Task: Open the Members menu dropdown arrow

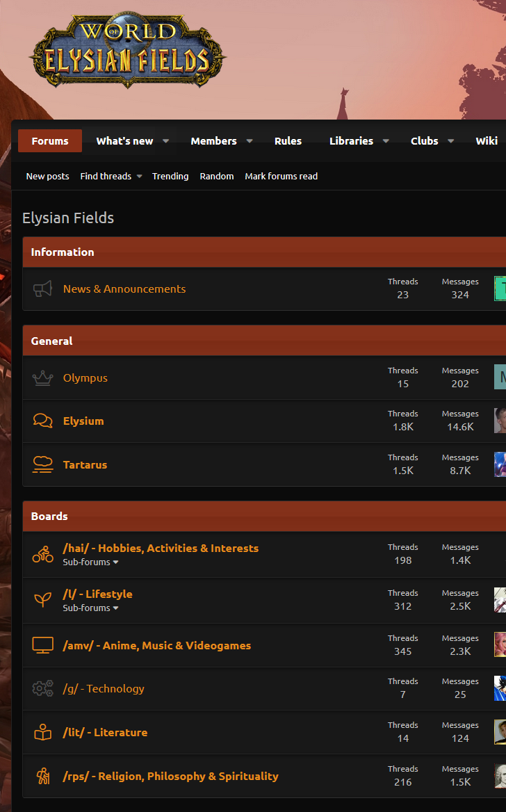Action: point(250,141)
